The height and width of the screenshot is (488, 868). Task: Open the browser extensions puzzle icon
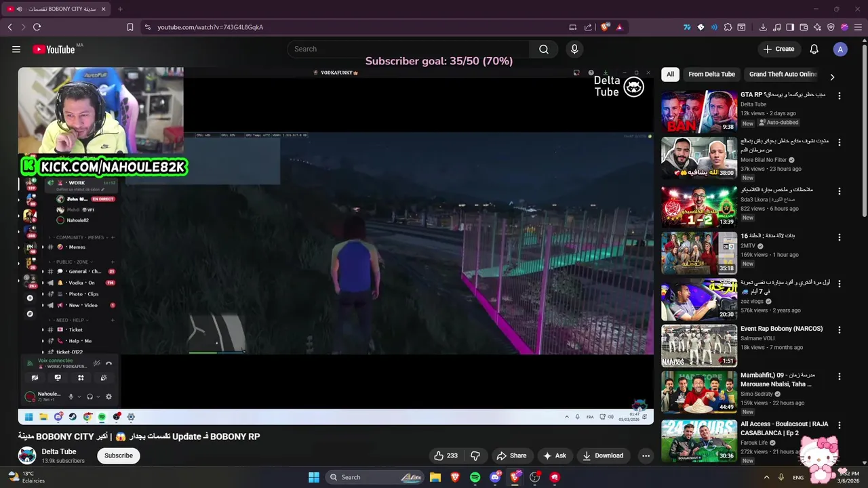[728, 27]
